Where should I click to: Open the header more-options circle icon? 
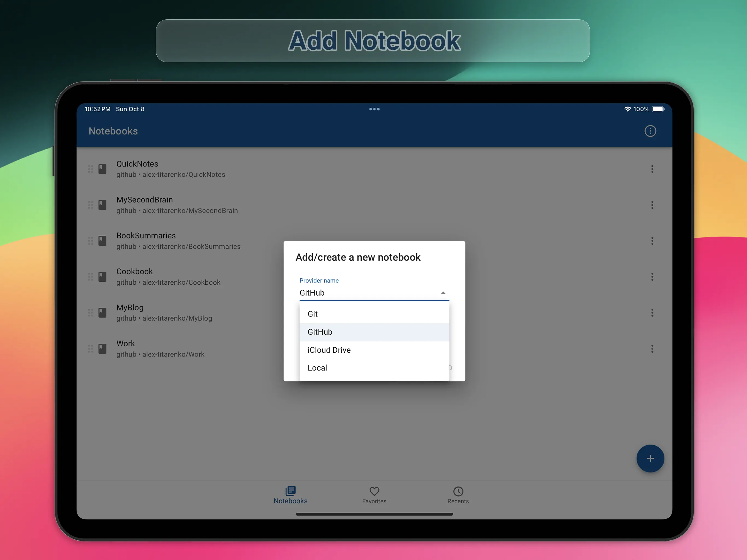coord(650,131)
